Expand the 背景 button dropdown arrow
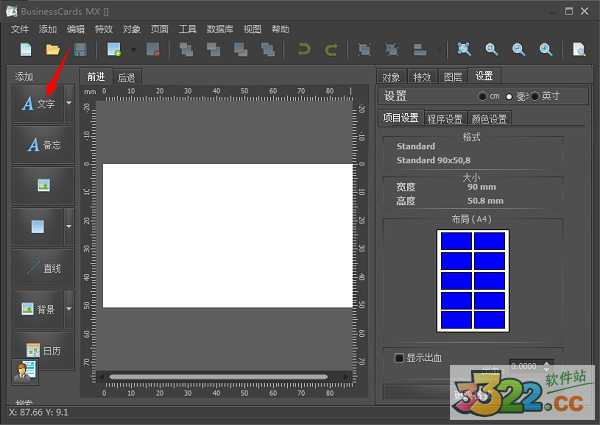Image resolution: width=600 pixels, height=425 pixels. click(69, 309)
